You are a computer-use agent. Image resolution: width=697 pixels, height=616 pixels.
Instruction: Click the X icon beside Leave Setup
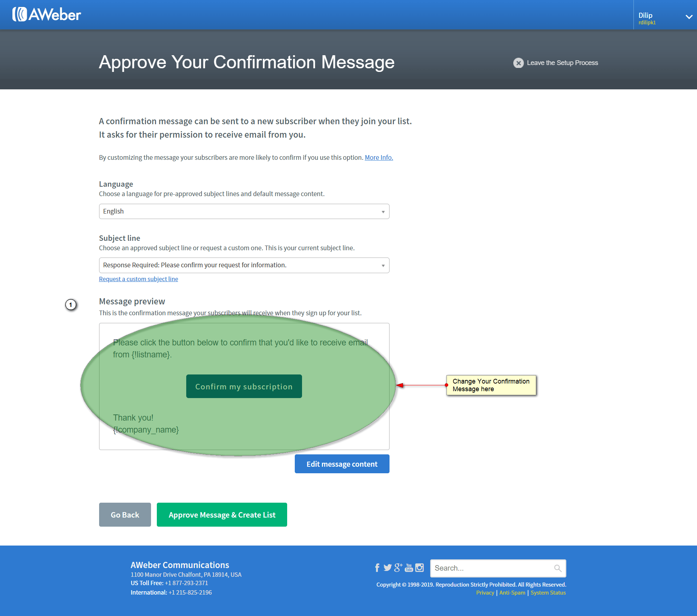click(518, 63)
